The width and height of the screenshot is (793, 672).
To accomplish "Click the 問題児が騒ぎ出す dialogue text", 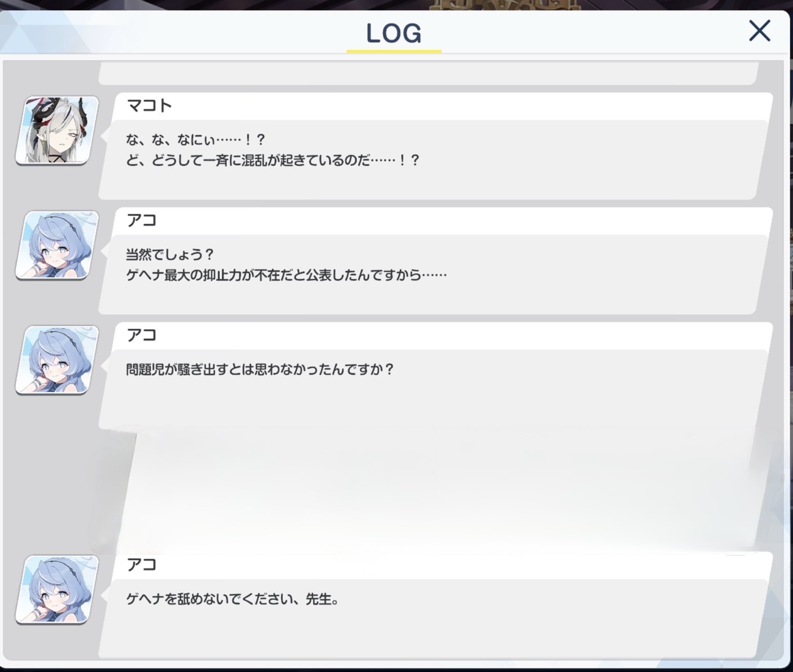I will pos(260,370).
